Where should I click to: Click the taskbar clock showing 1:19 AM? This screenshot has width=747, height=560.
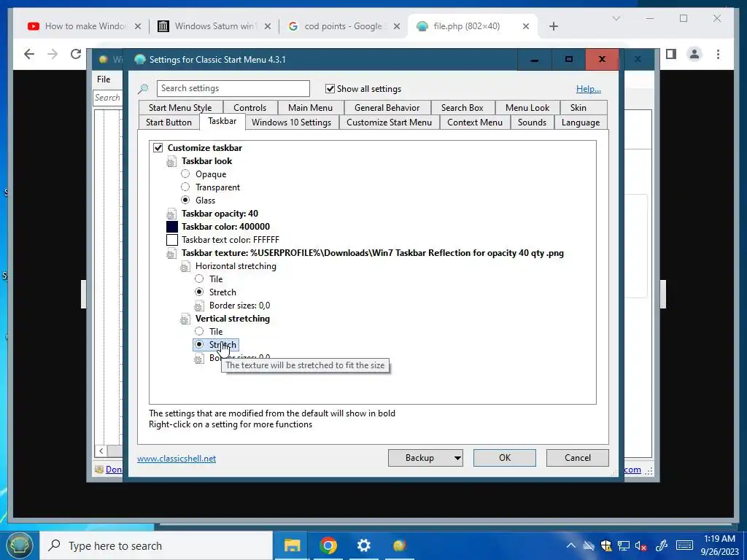(720, 545)
